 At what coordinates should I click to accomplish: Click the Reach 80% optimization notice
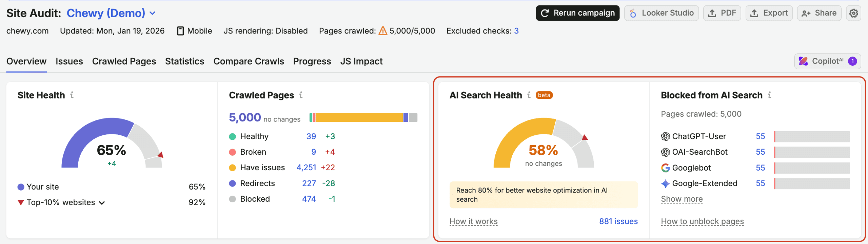pyautogui.click(x=544, y=195)
